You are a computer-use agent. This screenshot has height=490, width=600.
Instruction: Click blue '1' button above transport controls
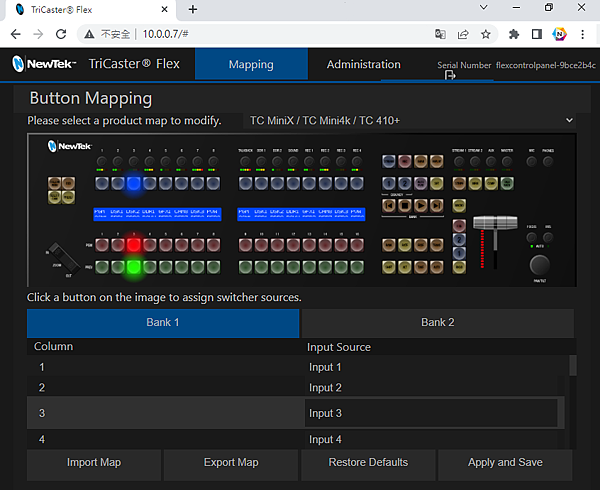tap(389, 184)
